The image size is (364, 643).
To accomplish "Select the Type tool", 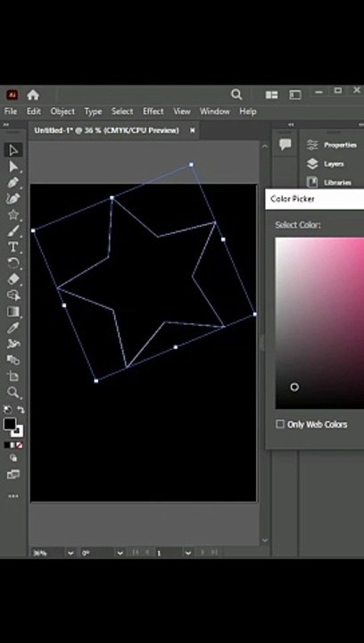I will tap(13, 246).
